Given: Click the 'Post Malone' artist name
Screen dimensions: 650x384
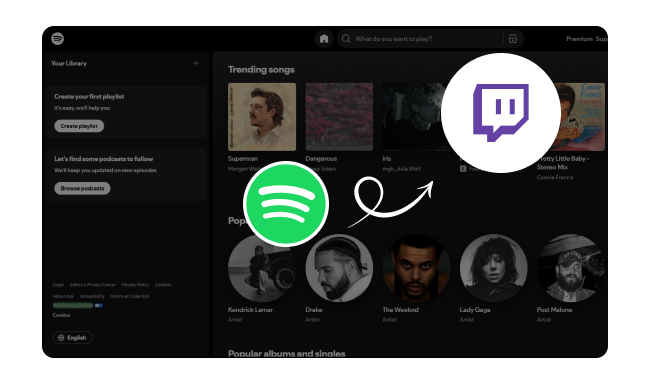Looking at the screenshot, I should [554, 309].
